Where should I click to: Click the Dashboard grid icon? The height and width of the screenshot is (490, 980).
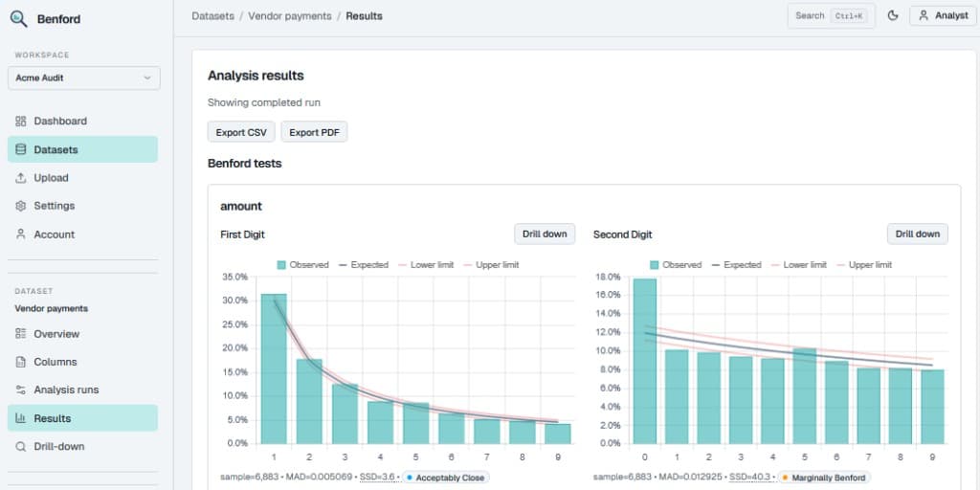tap(21, 122)
